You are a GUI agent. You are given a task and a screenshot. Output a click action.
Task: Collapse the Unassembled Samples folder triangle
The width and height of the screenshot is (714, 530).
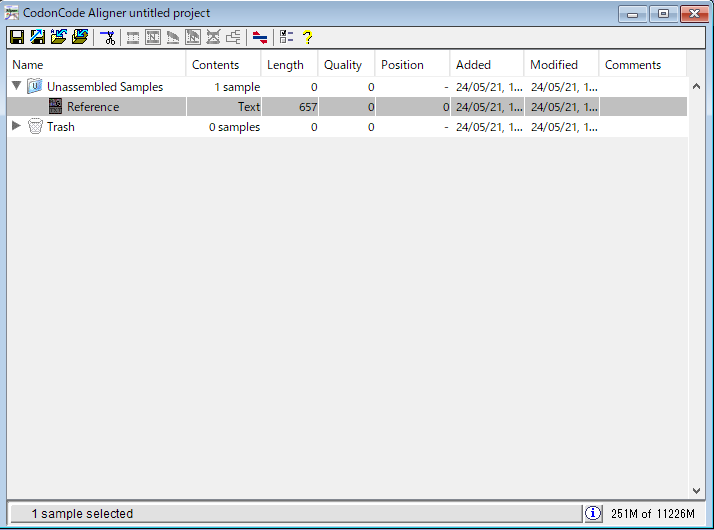point(16,86)
